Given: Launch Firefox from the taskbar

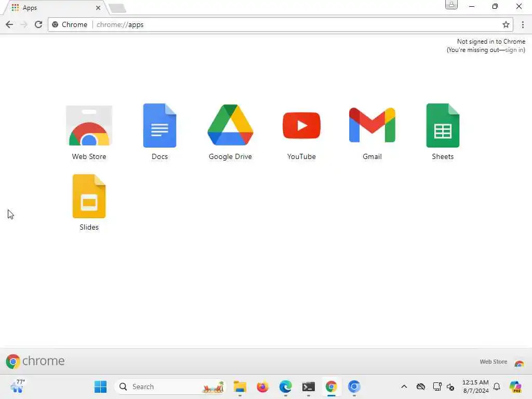Looking at the screenshot, I should click(x=262, y=387).
